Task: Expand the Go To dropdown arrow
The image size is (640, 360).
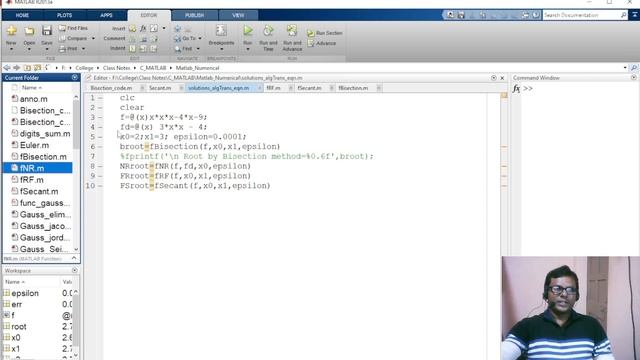Action: (x=200, y=38)
